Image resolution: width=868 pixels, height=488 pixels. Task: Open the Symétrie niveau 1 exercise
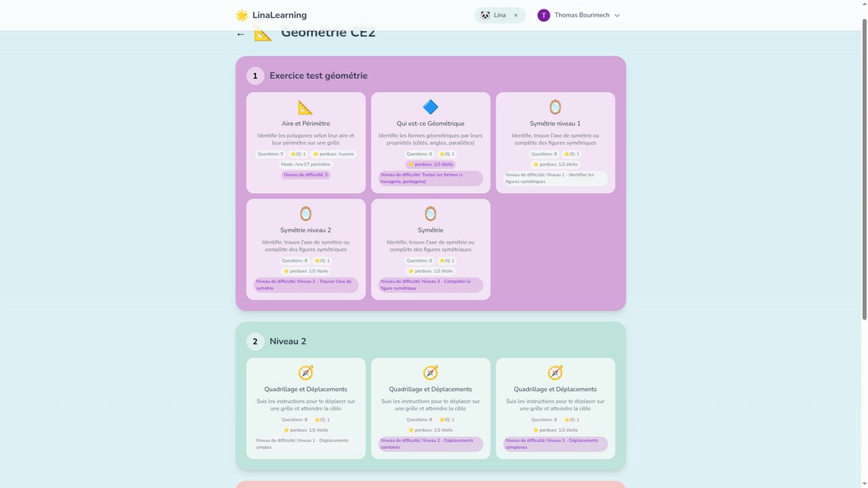tap(555, 142)
